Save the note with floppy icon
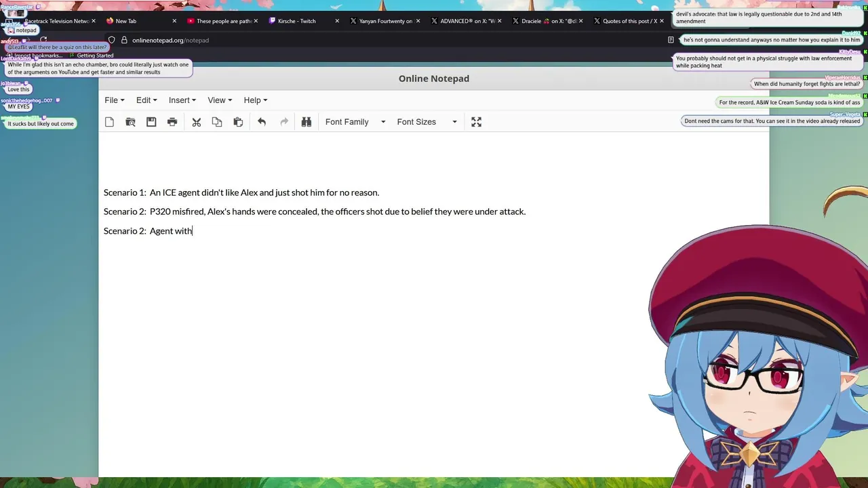Screen dimensions: 868x488 tap(151, 122)
